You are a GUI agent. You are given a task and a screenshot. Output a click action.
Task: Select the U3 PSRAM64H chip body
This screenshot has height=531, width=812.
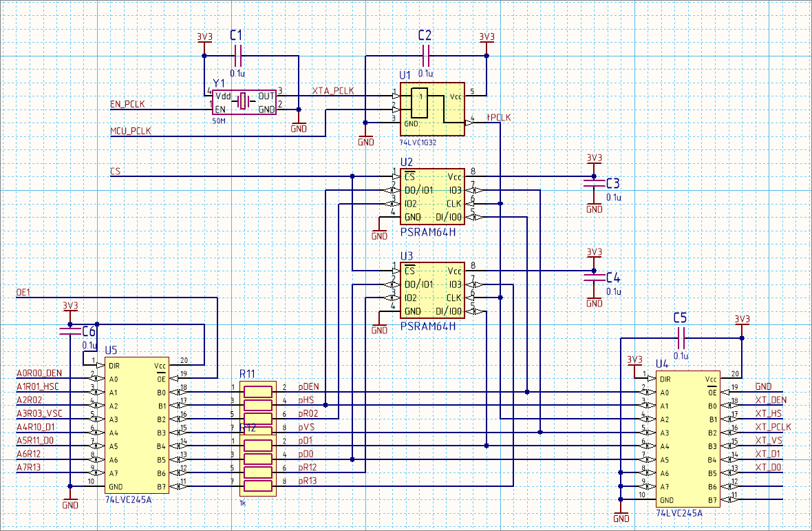coord(431,291)
